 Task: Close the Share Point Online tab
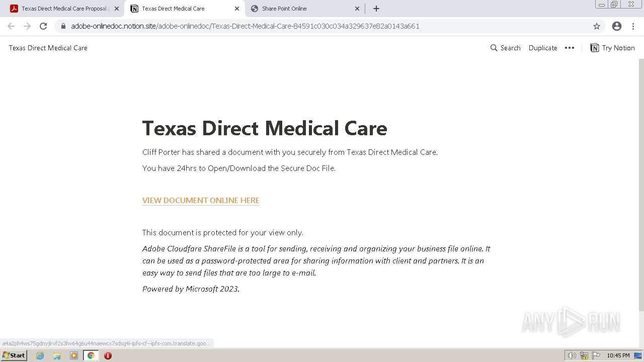[x=357, y=9]
